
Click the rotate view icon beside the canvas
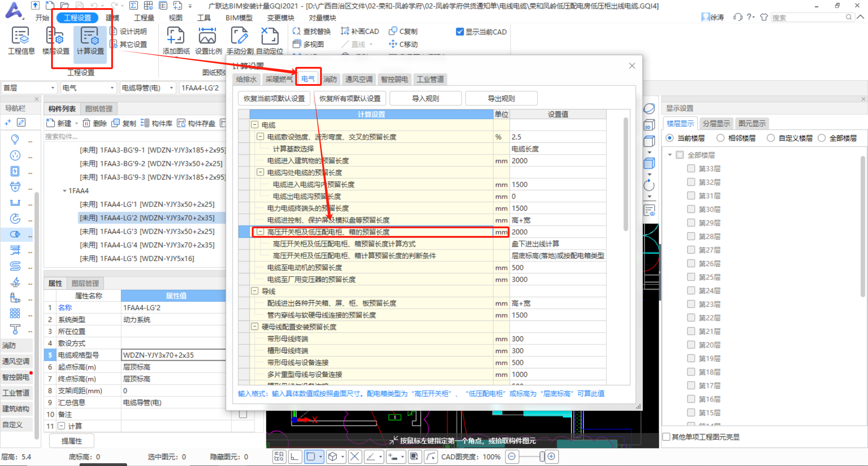649,185
